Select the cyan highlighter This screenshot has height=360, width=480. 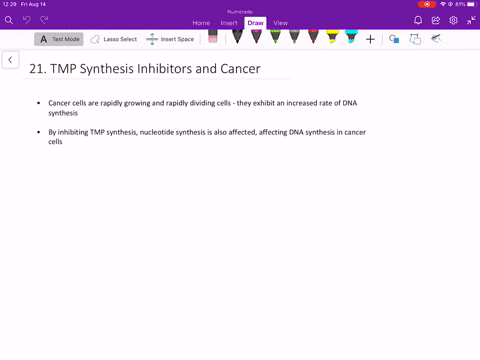(351, 36)
